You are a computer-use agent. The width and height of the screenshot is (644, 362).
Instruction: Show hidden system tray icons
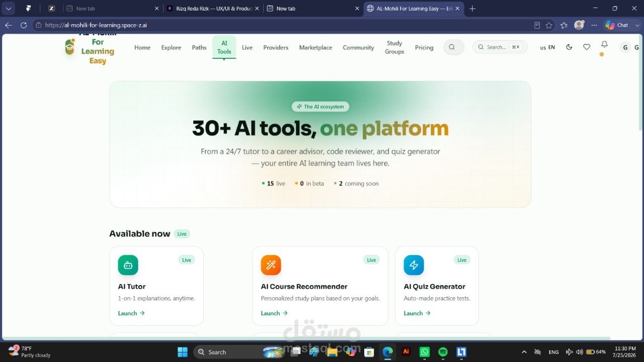(x=524, y=352)
